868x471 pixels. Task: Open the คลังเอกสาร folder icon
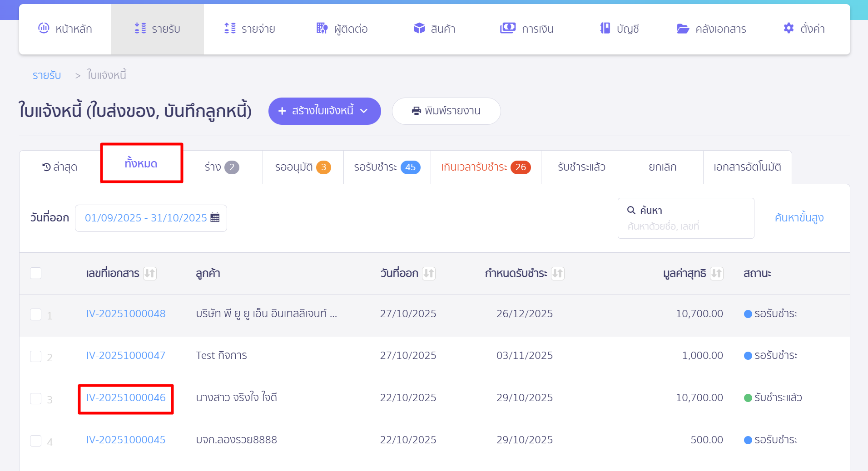[x=683, y=29]
